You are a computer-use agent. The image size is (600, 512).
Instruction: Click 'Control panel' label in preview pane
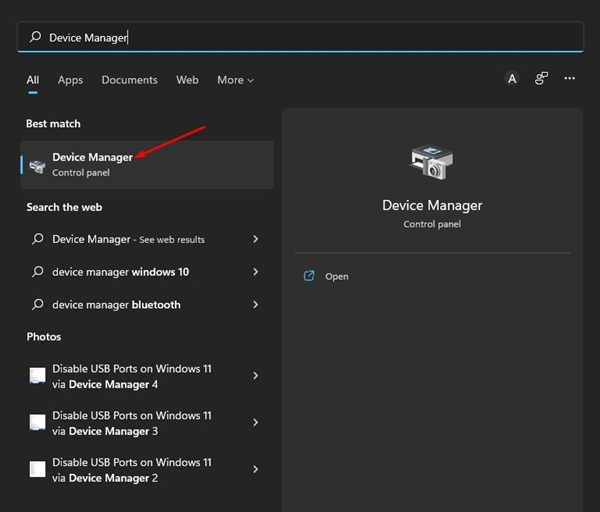(432, 224)
